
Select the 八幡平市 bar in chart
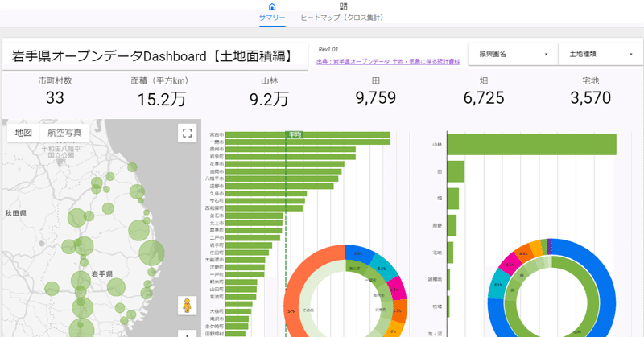pyautogui.click(x=282, y=179)
